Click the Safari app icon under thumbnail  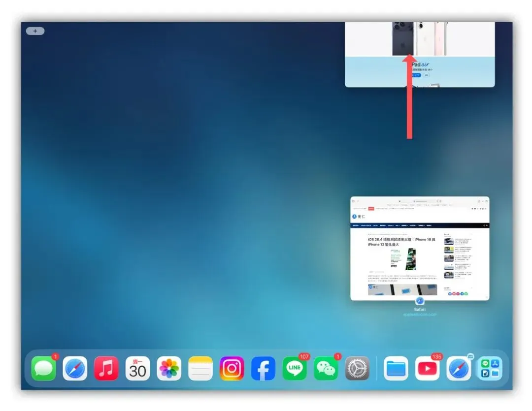click(x=420, y=301)
